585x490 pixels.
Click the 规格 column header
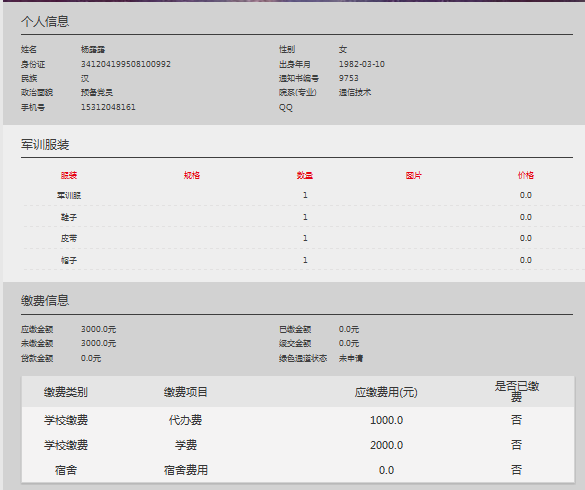tap(192, 175)
